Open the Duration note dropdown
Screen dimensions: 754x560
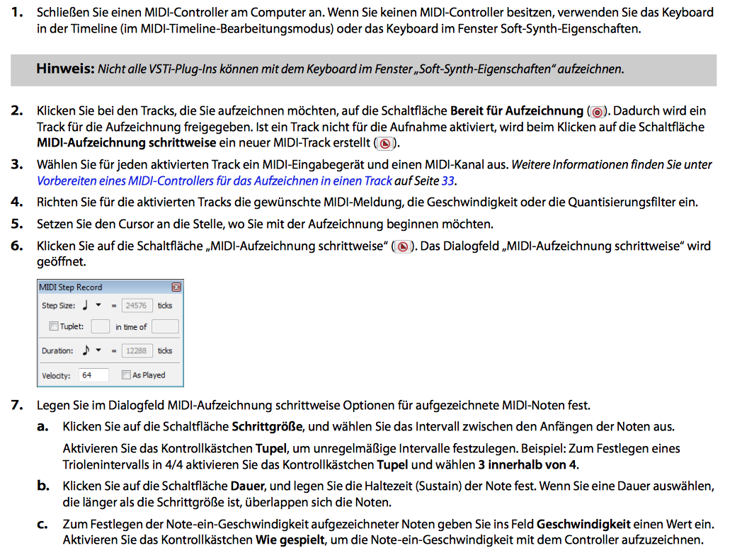(98, 350)
